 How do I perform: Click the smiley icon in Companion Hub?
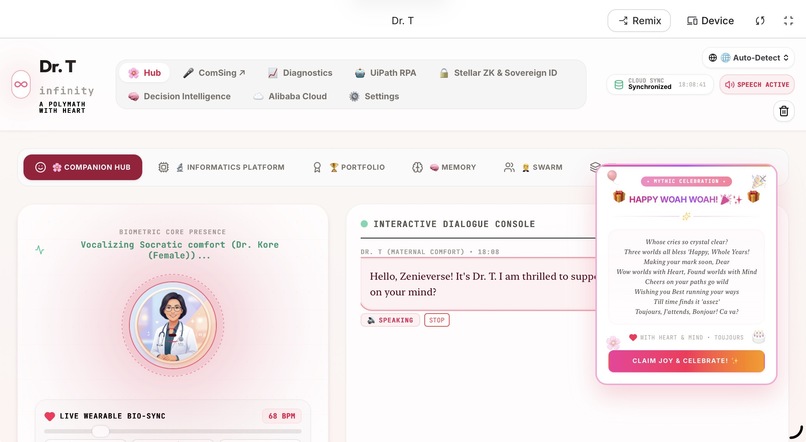coord(41,167)
